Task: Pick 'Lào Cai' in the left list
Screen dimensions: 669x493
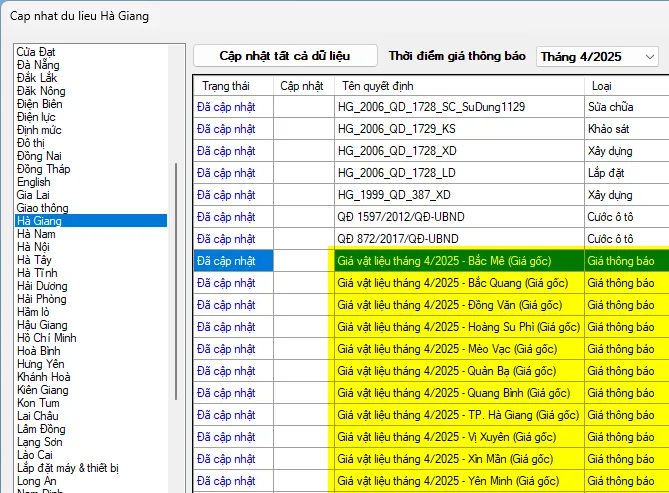Action: (35, 454)
